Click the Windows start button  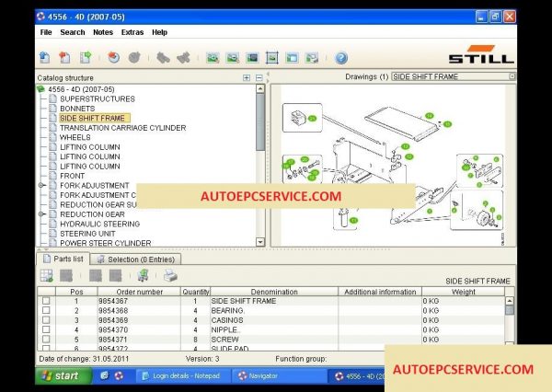(x=63, y=375)
